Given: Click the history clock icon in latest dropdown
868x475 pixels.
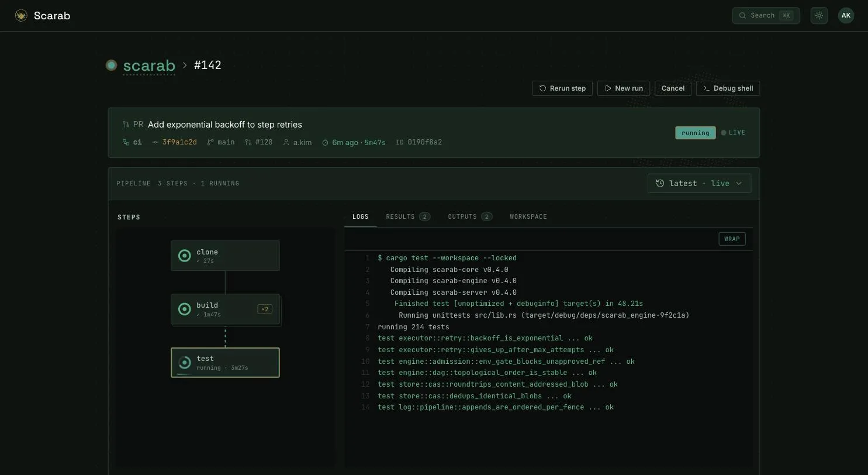Looking at the screenshot, I should pyautogui.click(x=660, y=184).
